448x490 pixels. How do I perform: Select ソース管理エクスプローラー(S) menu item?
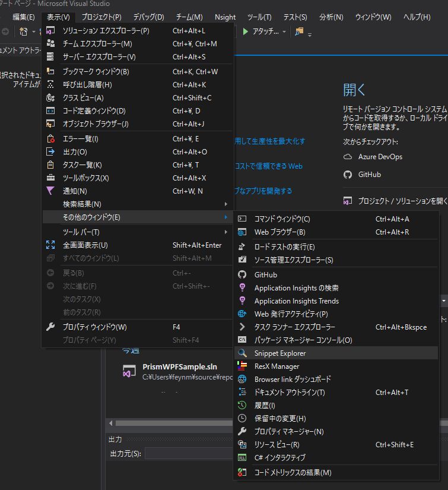(336, 260)
